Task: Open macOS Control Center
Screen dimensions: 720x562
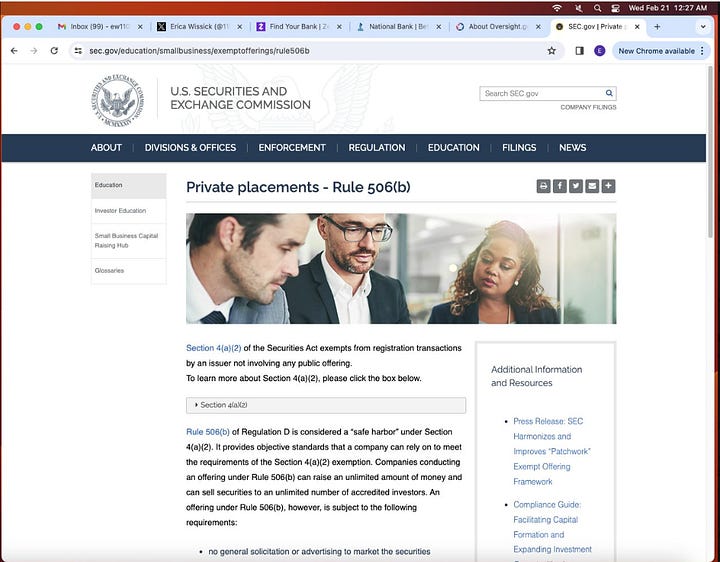Action: 616,8
